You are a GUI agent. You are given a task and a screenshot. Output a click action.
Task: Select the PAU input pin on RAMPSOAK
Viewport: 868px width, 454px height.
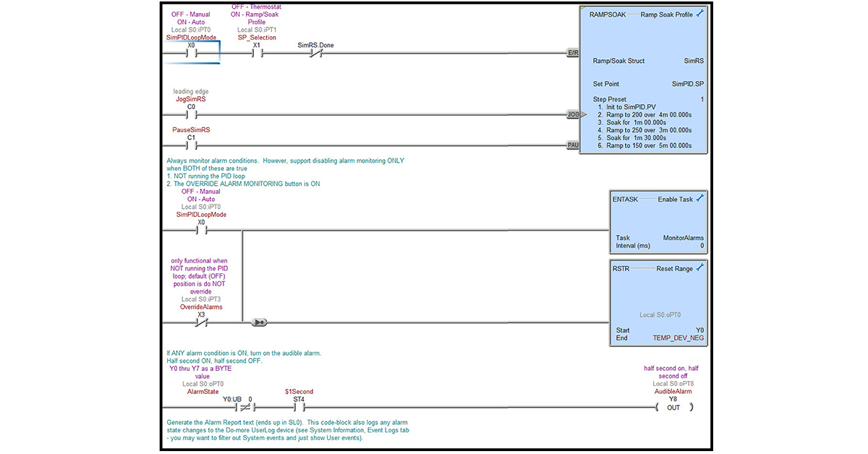point(573,145)
